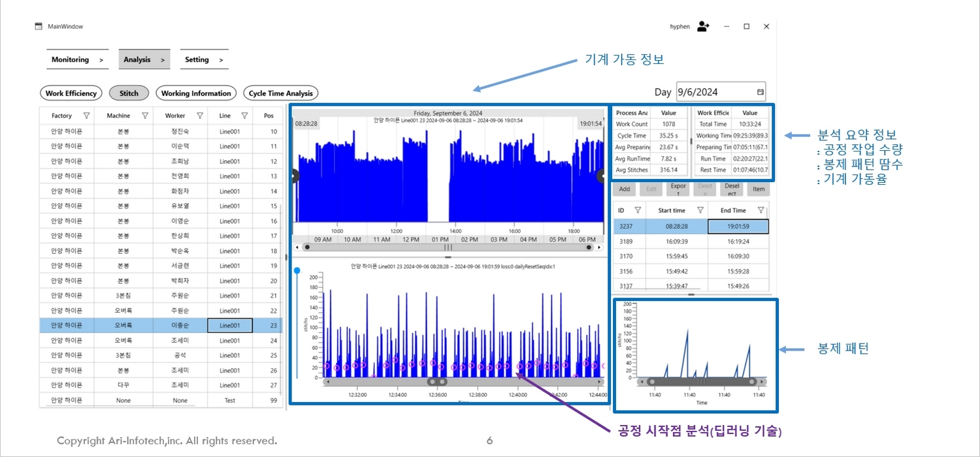Click the 12 PM label on timeline
980x457 pixels.
coord(411,240)
